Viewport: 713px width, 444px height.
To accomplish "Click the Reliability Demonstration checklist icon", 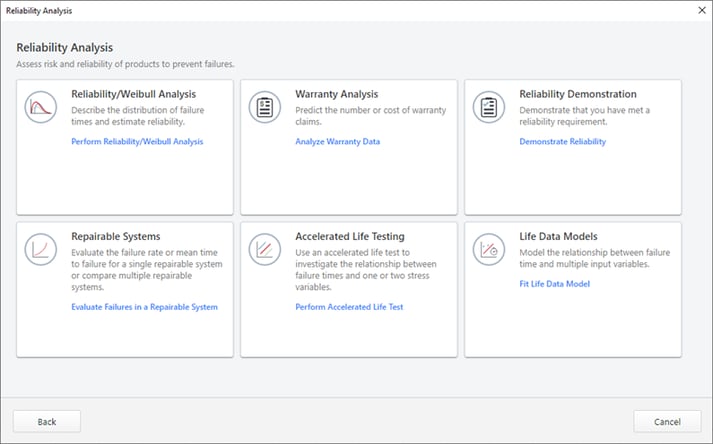I will (489, 106).
